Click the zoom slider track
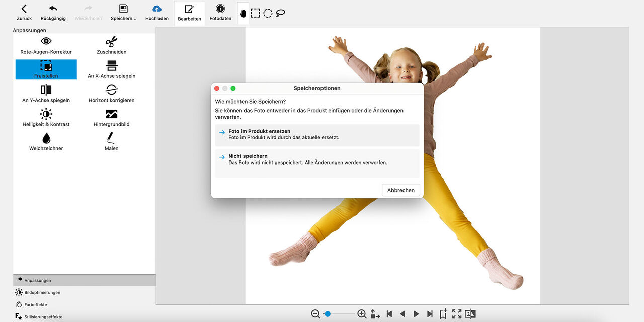Image resolution: width=644 pixels, height=322 pixels. coord(339,314)
